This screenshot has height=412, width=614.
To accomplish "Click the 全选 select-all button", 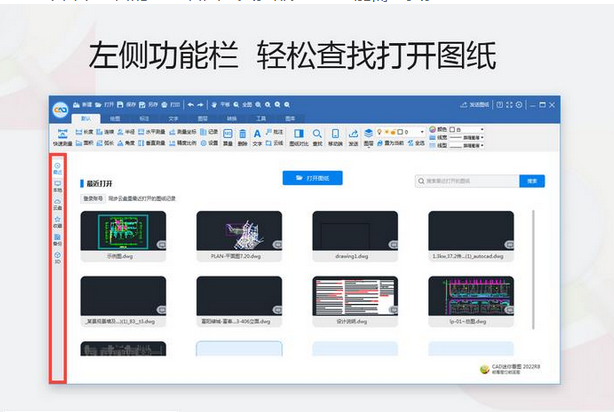I will click(x=416, y=143).
